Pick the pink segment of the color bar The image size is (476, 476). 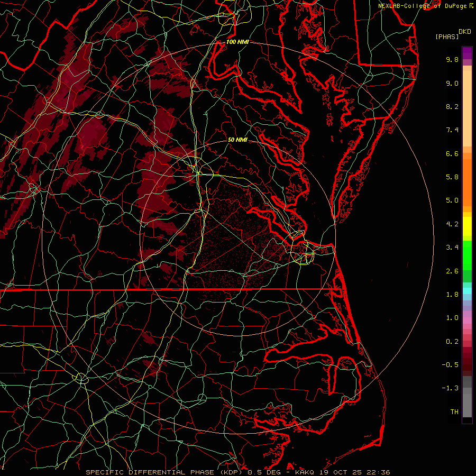coord(467,321)
